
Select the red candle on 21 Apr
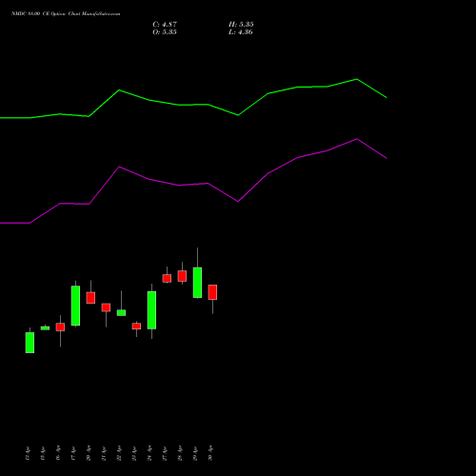click(106, 307)
